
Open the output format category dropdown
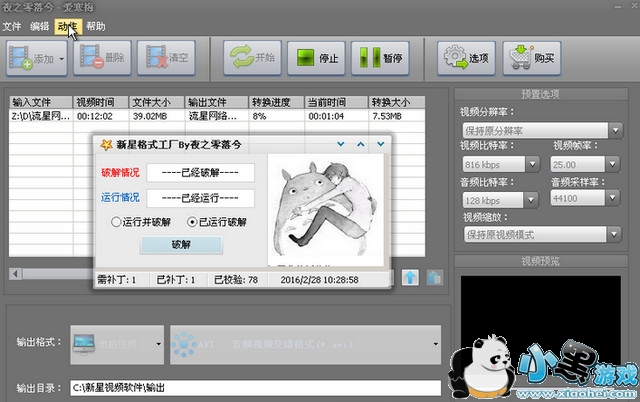pyautogui.click(x=118, y=344)
